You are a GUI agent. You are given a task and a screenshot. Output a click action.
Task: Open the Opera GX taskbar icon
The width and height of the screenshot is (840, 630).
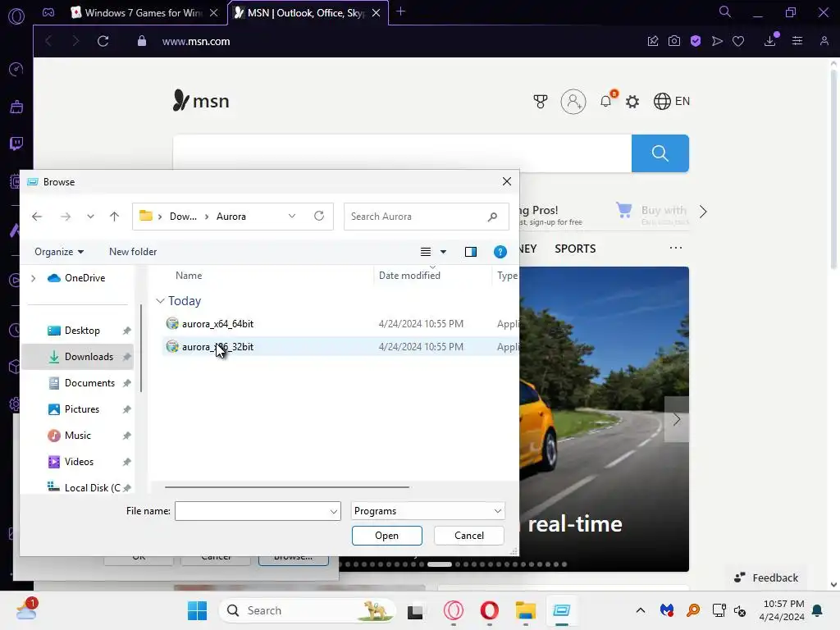click(x=453, y=610)
